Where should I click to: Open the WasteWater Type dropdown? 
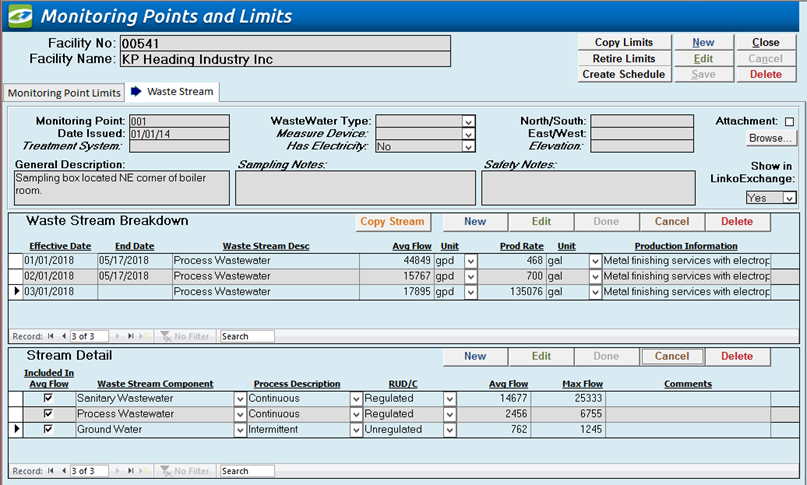tap(468, 122)
